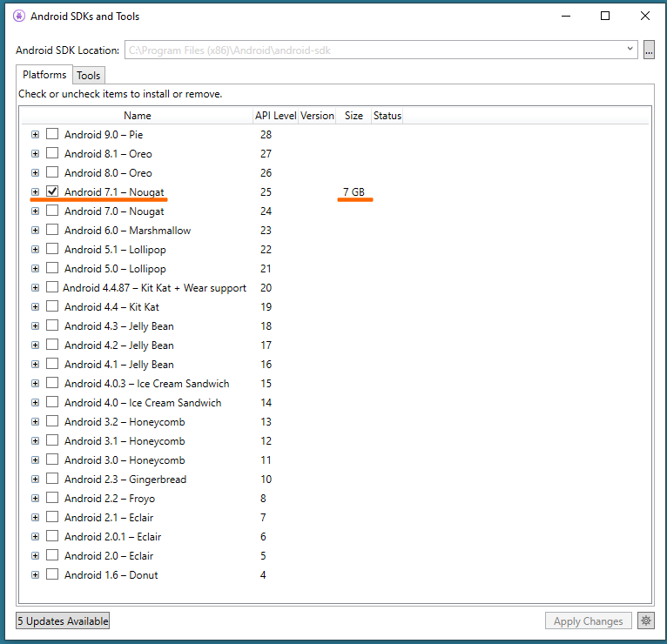The height and width of the screenshot is (644, 667).
Task: Select the Platforms tab
Action: click(x=44, y=75)
